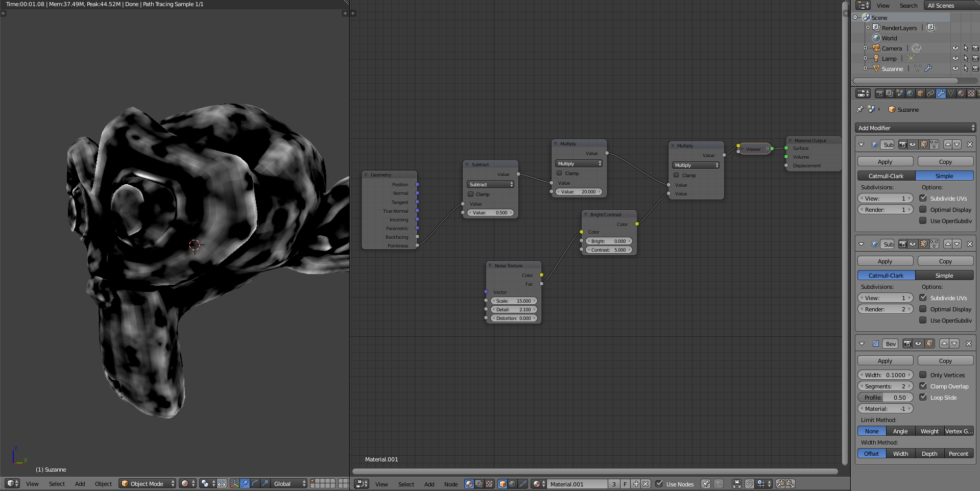Select the shader nodes tree type icon
The image size is (980, 491).
(x=469, y=484)
